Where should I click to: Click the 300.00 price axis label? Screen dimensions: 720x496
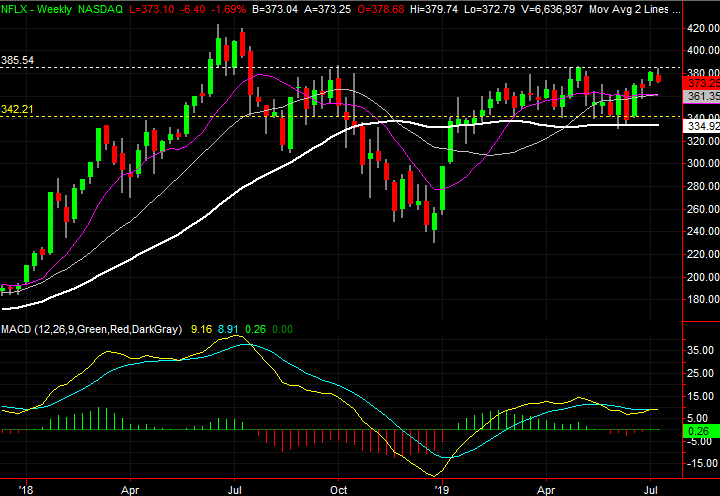pyautogui.click(x=703, y=163)
